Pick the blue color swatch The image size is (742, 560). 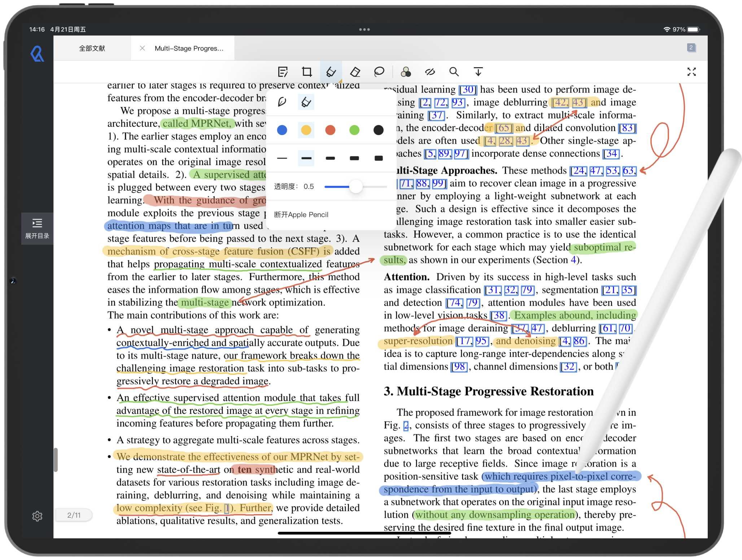282,130
